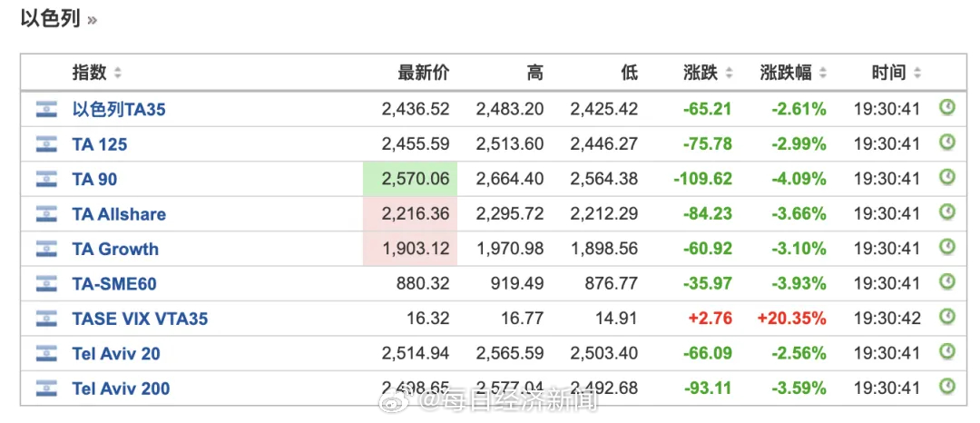Click the +20.35% change value
The image size is (980, 423).
tap(792, 319)
